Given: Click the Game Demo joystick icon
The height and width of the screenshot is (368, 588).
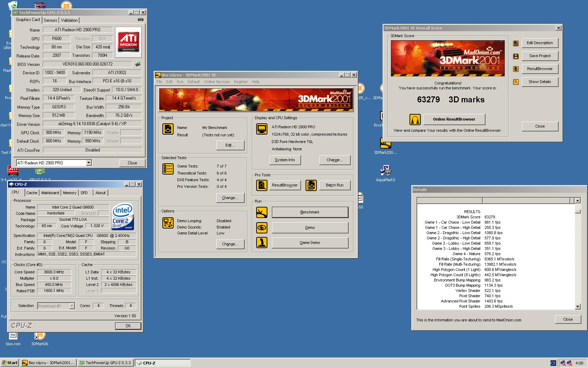Looking at the screenshot, I should point(261,243).
